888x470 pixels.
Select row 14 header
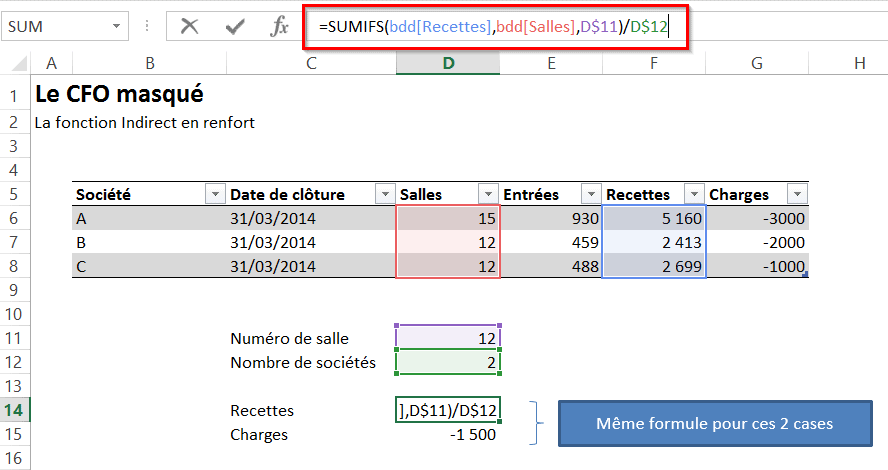pos(16,410)
